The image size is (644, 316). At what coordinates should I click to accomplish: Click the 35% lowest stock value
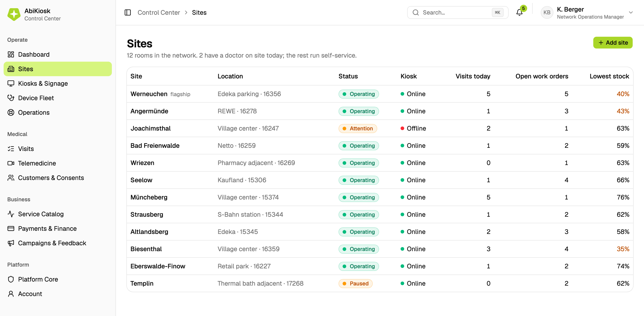[623, 249]
